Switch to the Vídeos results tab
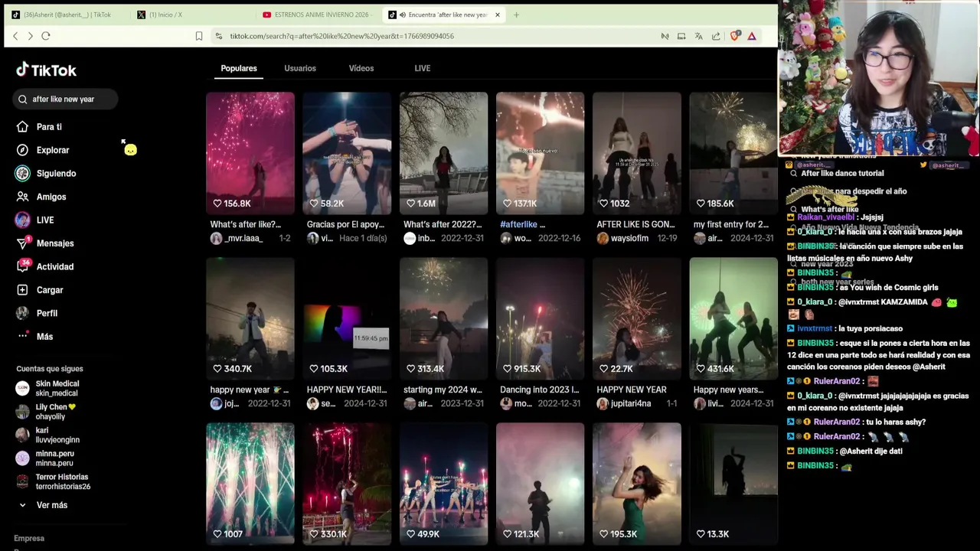980x551 pixels. [361, 68]
